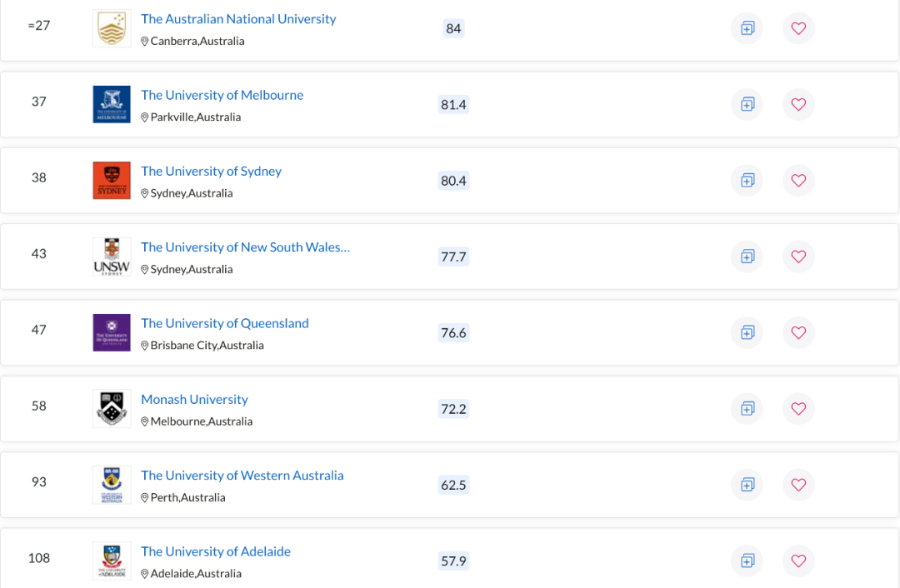Favorite The University of New South Wales
The image size is (900, 588).
(798, 257)
